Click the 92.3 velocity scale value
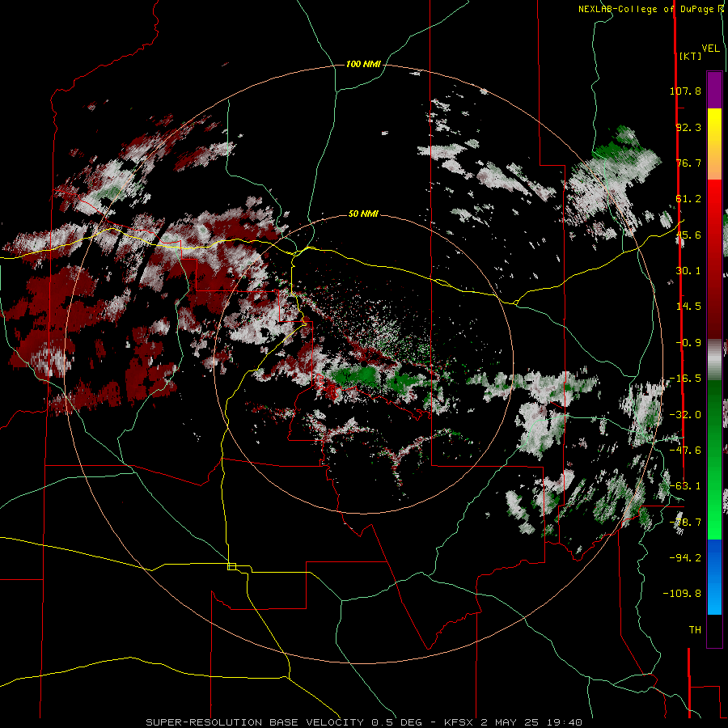This screenshot has height=728, width=728. click(688, 127)
